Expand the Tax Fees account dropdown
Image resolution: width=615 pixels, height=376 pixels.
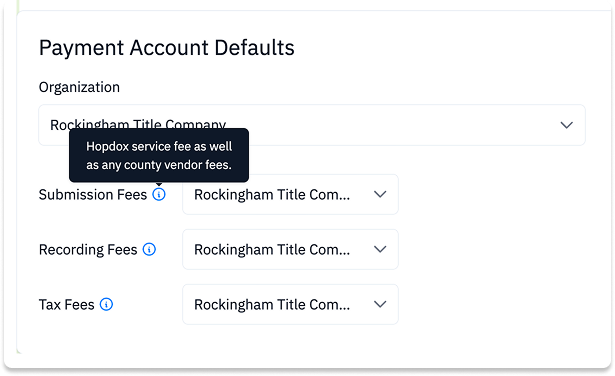tap(290, 304)
